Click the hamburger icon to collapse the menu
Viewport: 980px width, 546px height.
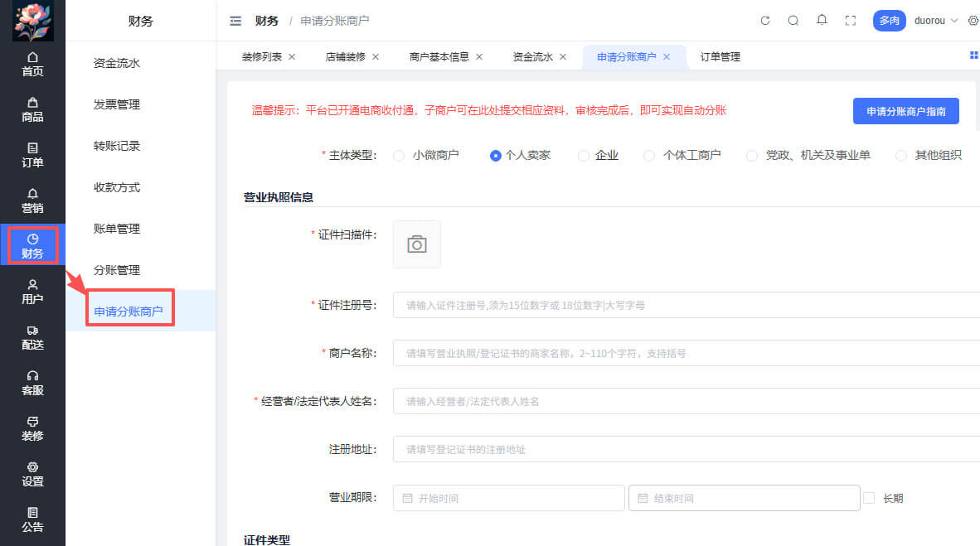(x=235, y=20)
